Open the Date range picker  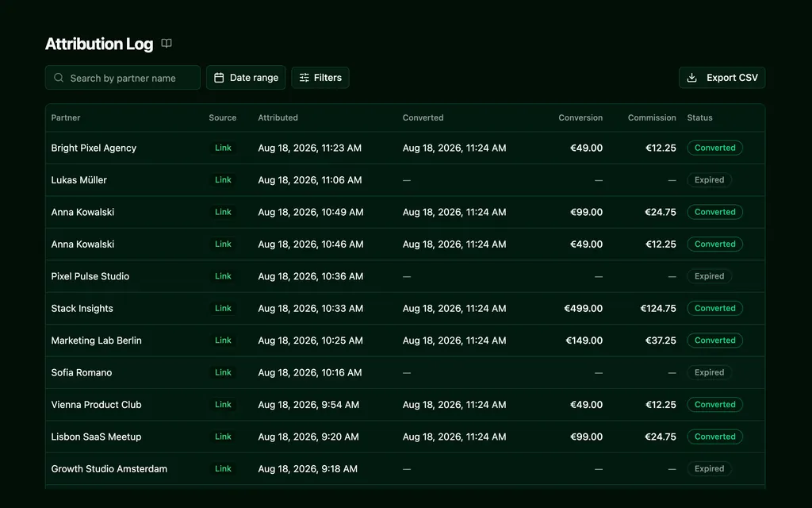[246, 78]
